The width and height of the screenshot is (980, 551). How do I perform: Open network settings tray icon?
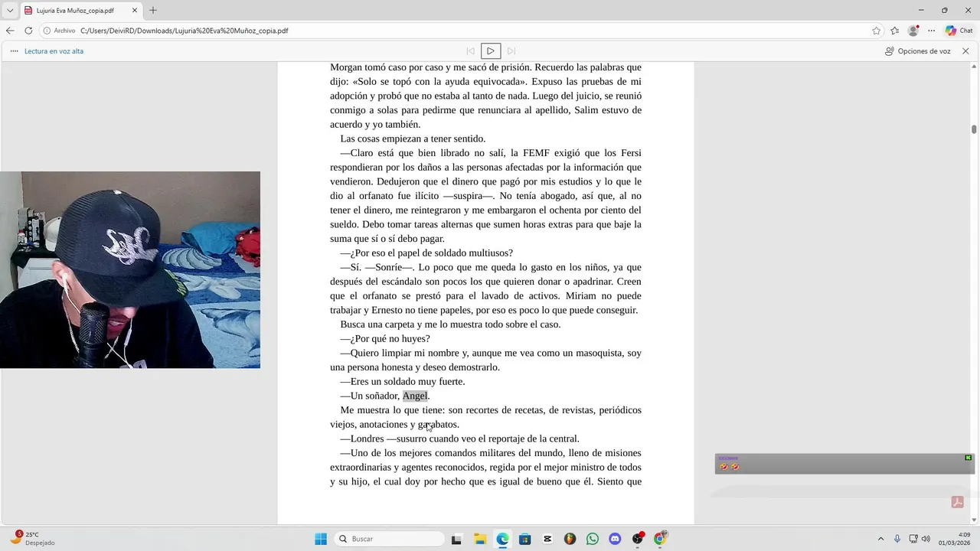point(913,539)
